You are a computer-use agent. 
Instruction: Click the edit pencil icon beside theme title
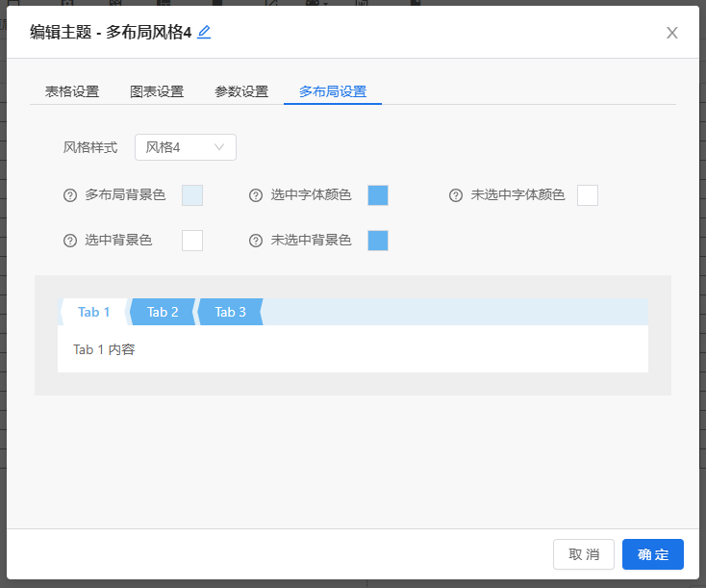(x=204, y=32)
